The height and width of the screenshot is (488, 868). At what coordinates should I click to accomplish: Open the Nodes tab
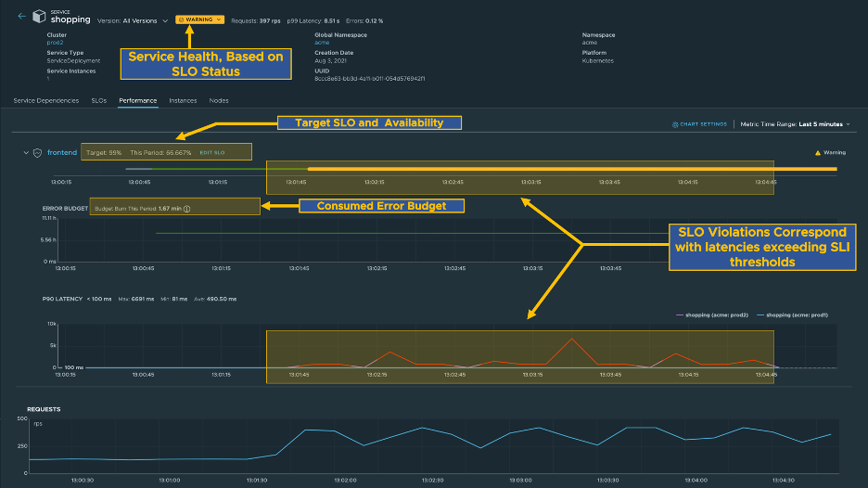[x=219, y=100]
